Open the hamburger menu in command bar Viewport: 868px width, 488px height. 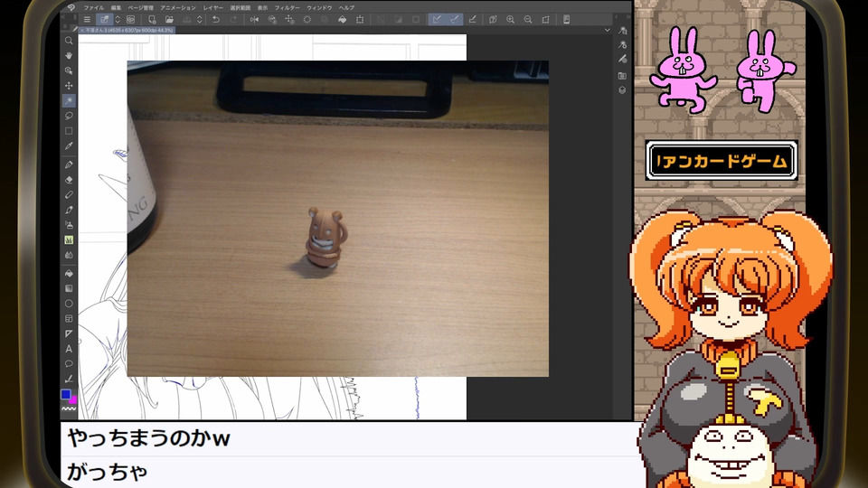pyautogui.click(x=87, y=19)
